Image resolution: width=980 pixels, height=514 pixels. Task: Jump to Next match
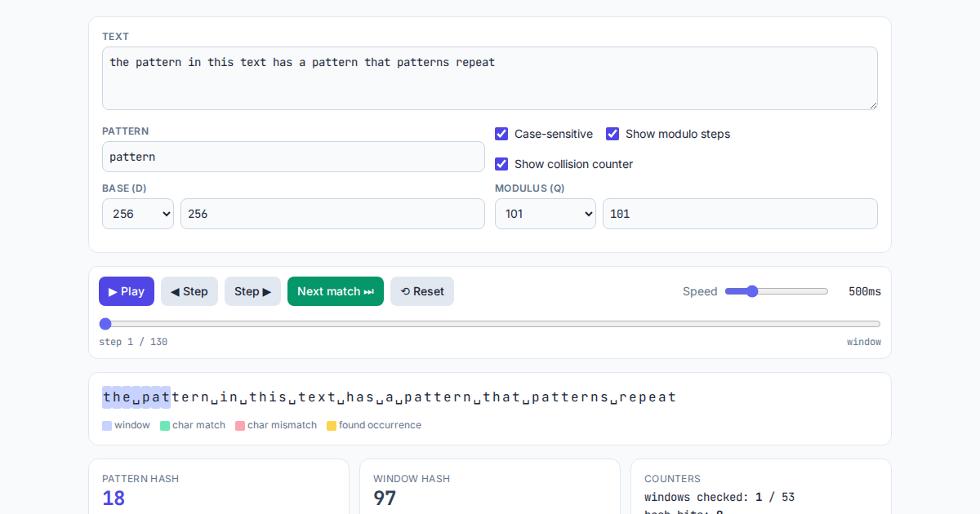(x=336, y=291)
